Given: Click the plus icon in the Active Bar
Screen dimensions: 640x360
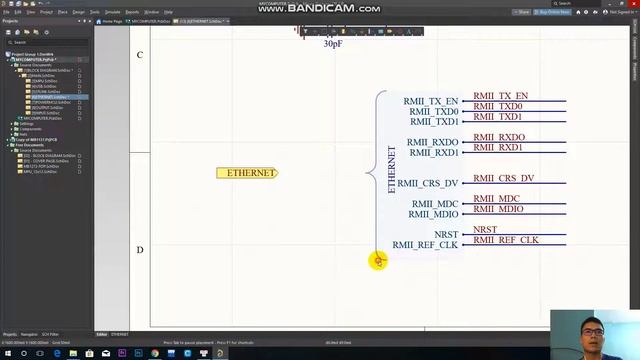Looking at the screenshot, I should (x=315, y=31).
